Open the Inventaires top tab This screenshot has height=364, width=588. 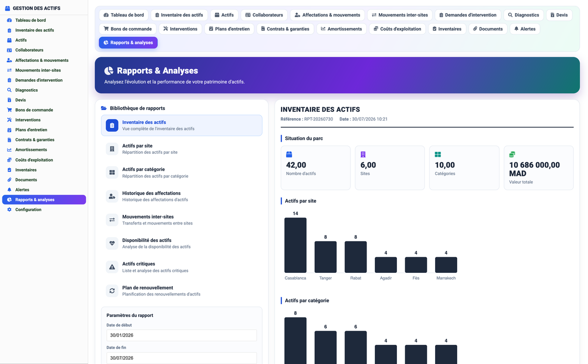(x=447, y=29)
